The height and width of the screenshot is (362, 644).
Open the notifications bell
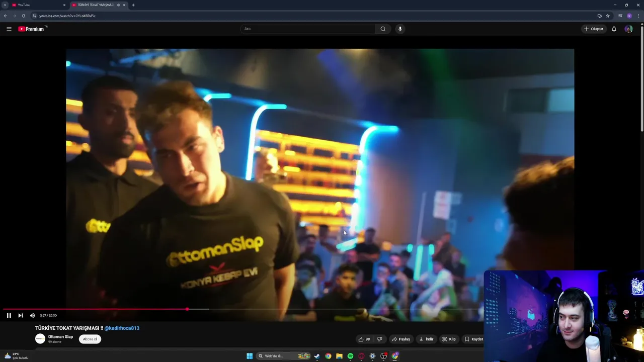[x=614, y=29]
